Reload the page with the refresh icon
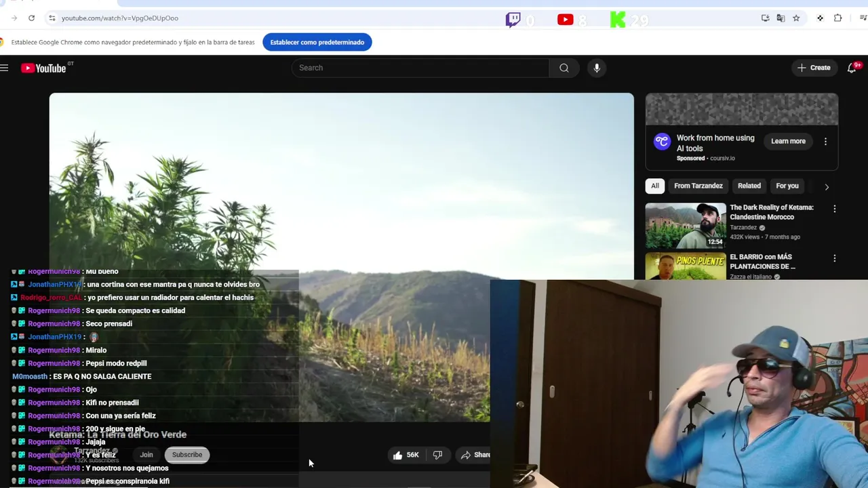Screen dimensions: 868x488 (31, 18)
